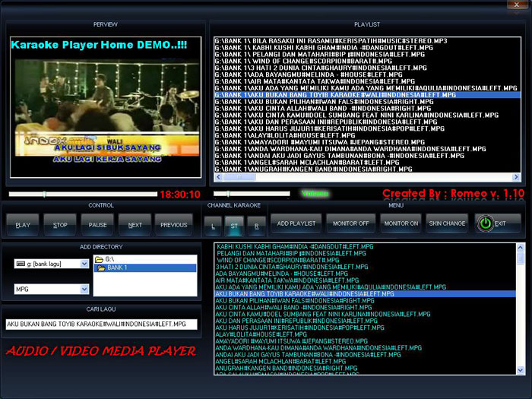Click song list scrollbar down arrow
This screenshot has width=532, height=399.
521,370
